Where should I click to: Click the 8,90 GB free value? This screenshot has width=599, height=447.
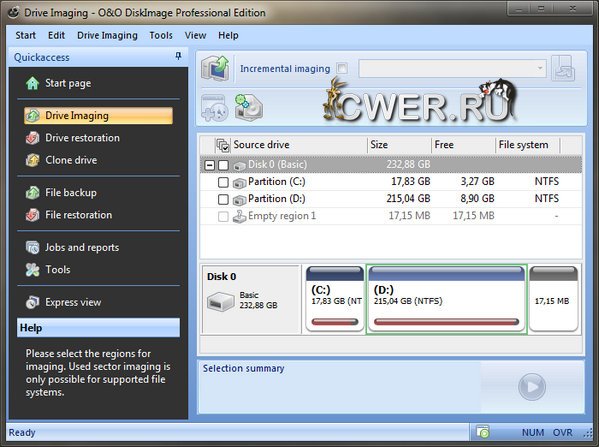coord(477,199)
